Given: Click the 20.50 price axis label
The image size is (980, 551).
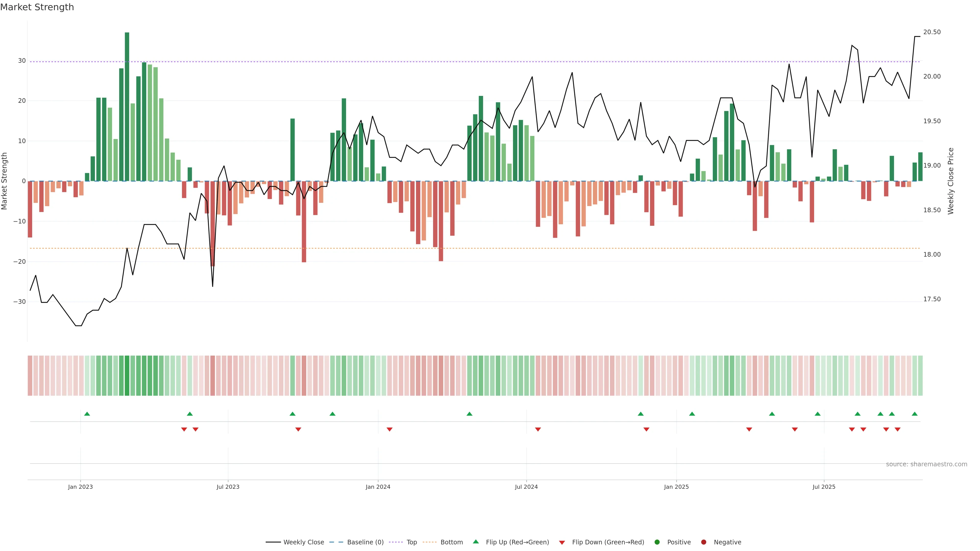Looking at the screenshot, I should pos(932,32).
